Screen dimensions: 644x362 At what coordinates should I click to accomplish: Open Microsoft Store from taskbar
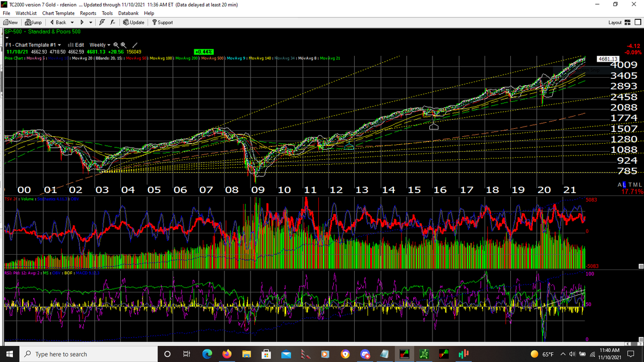point(266,354)
